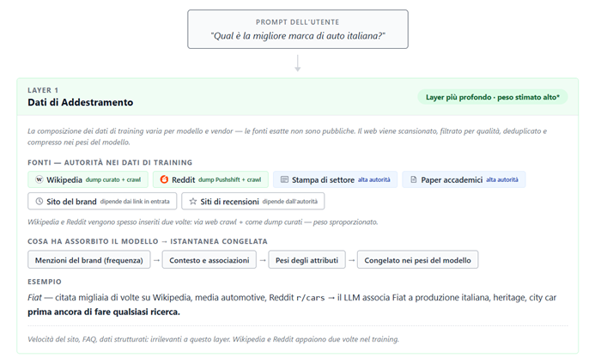Click the Menzioni del brand (frequenza) box
This screenshot has width=601, height=364.
coord(88,259)
